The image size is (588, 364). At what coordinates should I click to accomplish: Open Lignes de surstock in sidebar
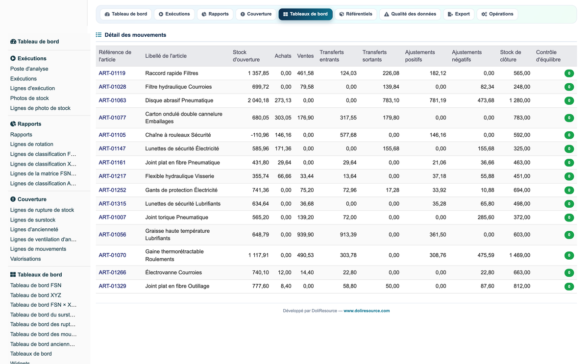pos(33,220)
